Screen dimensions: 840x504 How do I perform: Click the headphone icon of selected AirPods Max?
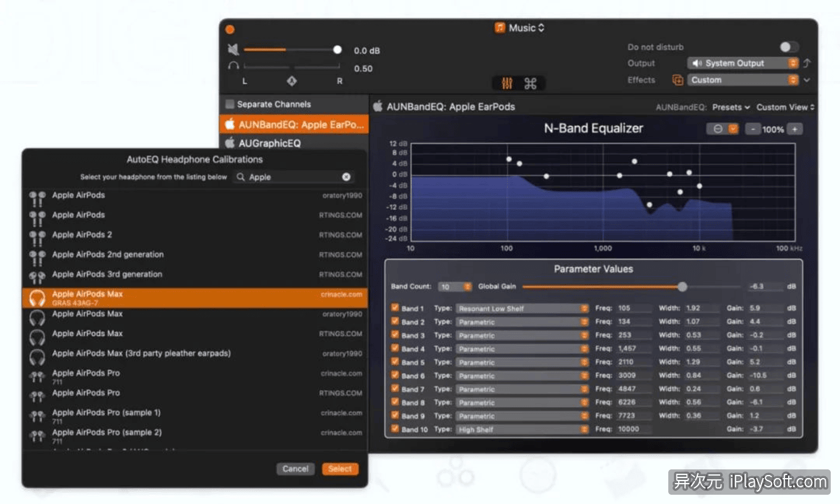pyautogui.click(x=37, y=298)
